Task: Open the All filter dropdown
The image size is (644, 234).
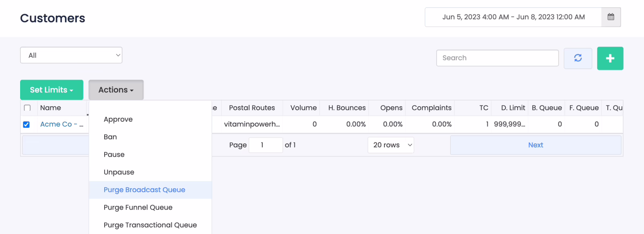Action: coord(71,55)
